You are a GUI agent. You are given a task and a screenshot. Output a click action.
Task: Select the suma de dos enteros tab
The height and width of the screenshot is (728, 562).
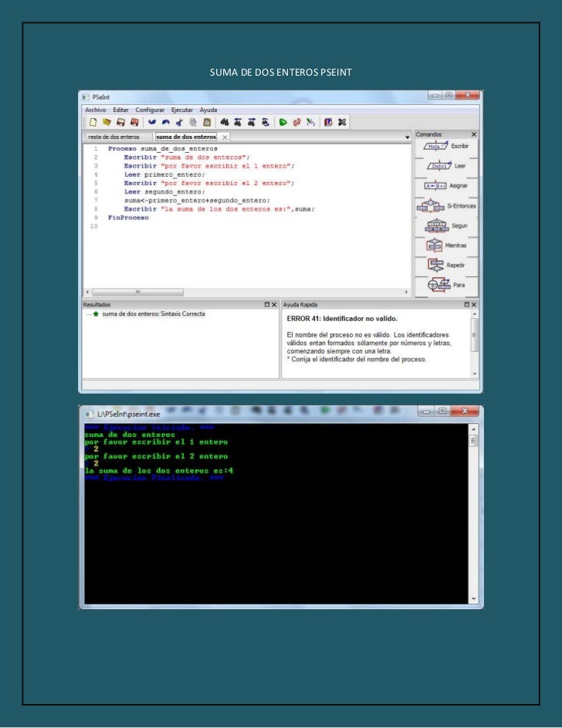coord(186,137)
